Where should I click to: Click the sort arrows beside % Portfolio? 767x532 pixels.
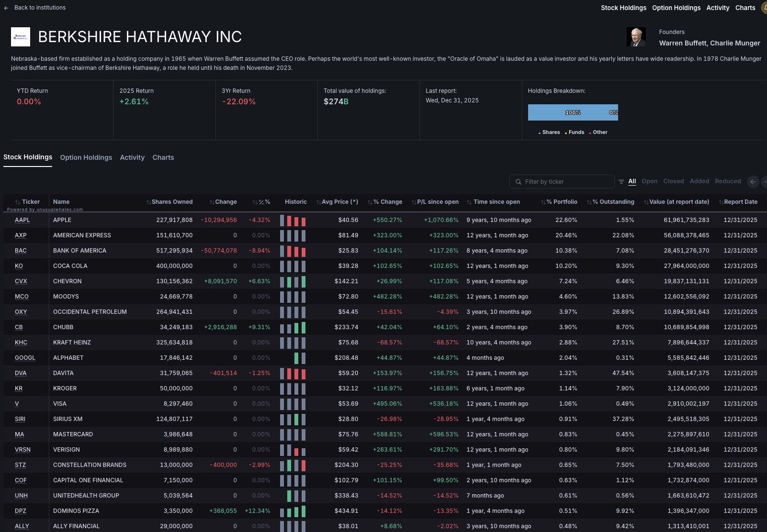coord(543,202)
